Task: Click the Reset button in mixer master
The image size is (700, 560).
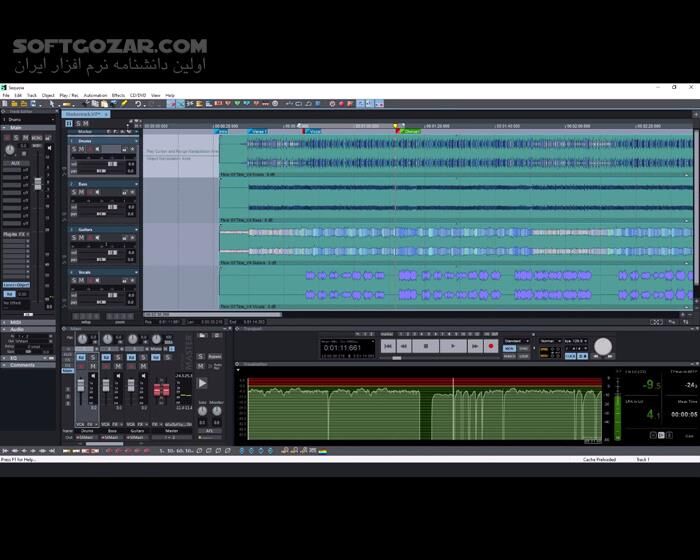Action: pyautogui.click(x=215, y=357)
